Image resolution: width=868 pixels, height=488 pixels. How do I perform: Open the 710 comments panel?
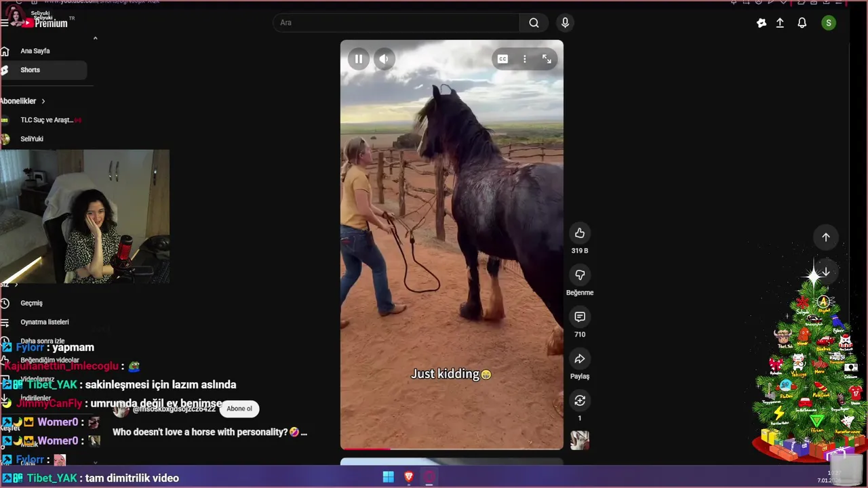tap(580, 317)
